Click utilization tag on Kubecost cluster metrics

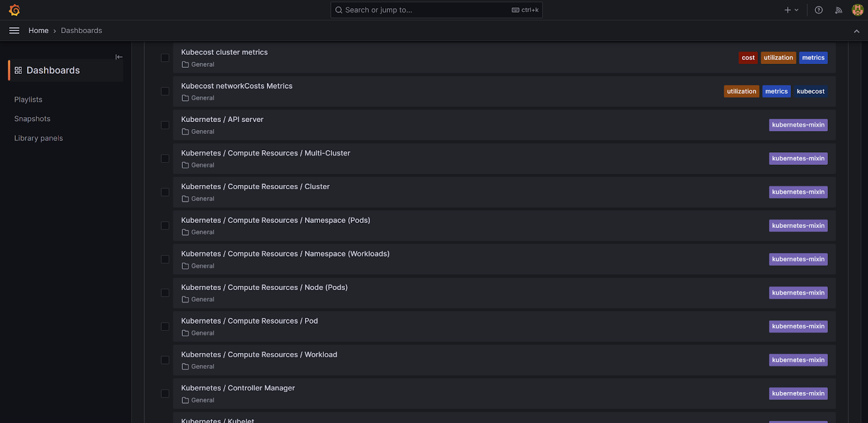click(x=778, y=58)
